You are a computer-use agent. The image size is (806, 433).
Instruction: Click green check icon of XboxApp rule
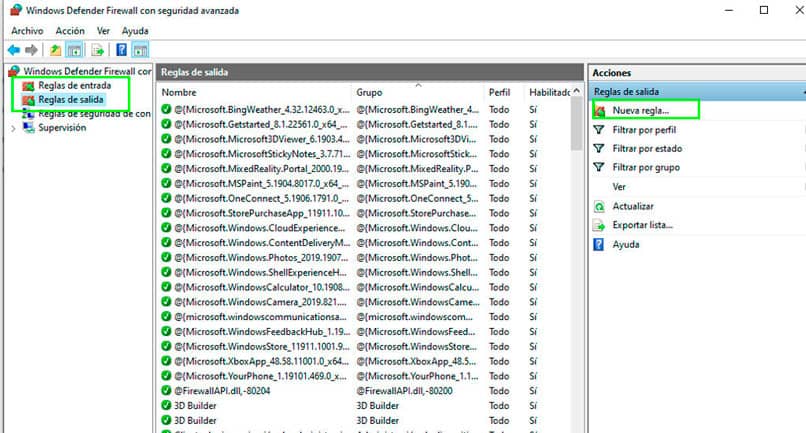click(166, 361)
